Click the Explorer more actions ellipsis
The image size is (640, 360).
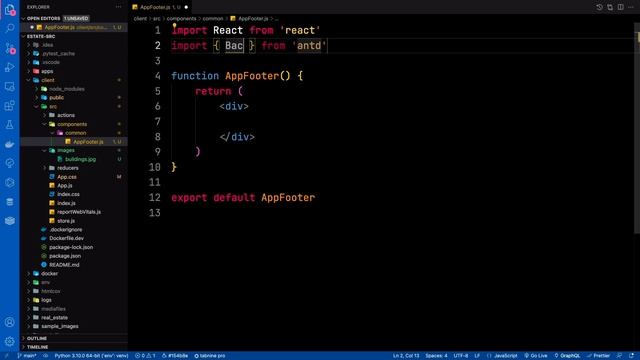118,7
